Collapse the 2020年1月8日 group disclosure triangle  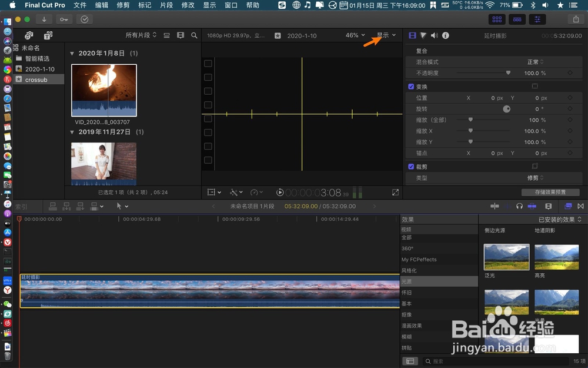[71, 52]
